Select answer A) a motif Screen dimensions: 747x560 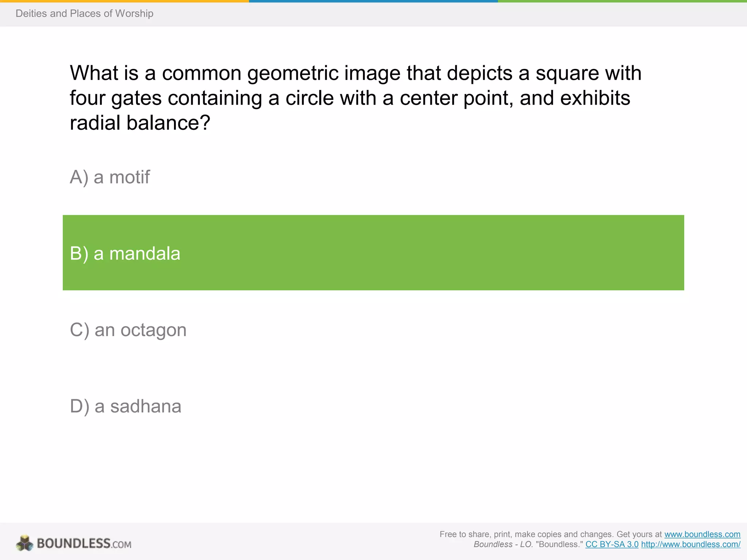109,177
